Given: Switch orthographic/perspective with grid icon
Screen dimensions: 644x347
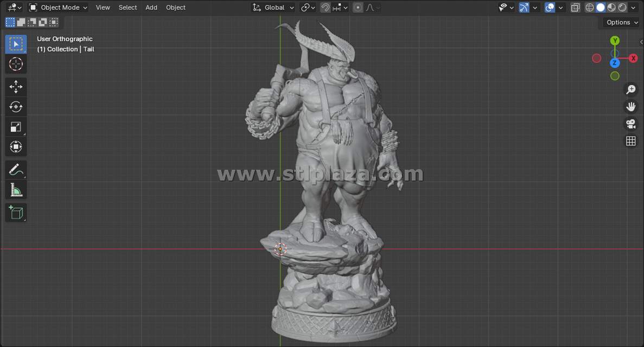Looking at the screenshot, I should click(631, 141).
